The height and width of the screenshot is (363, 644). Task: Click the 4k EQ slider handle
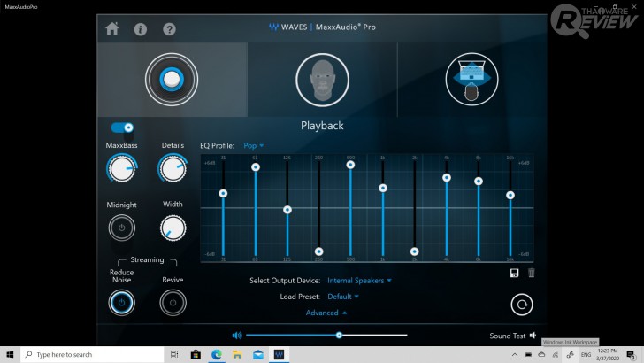[x=447, y=178]
